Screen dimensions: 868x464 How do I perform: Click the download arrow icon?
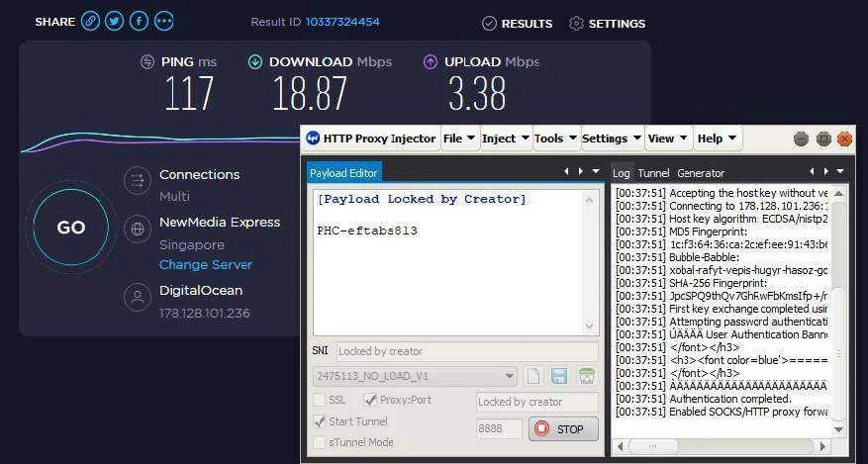click(x=255, y=62)
